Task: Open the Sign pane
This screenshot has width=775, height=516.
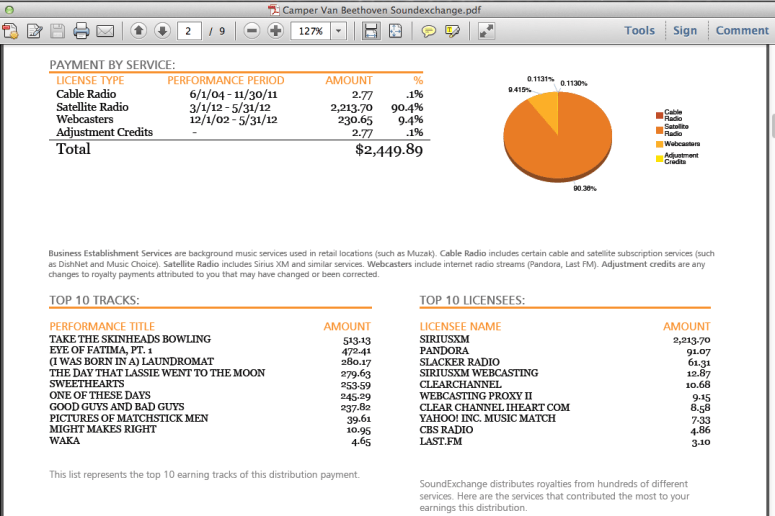Action: (685, 31)
